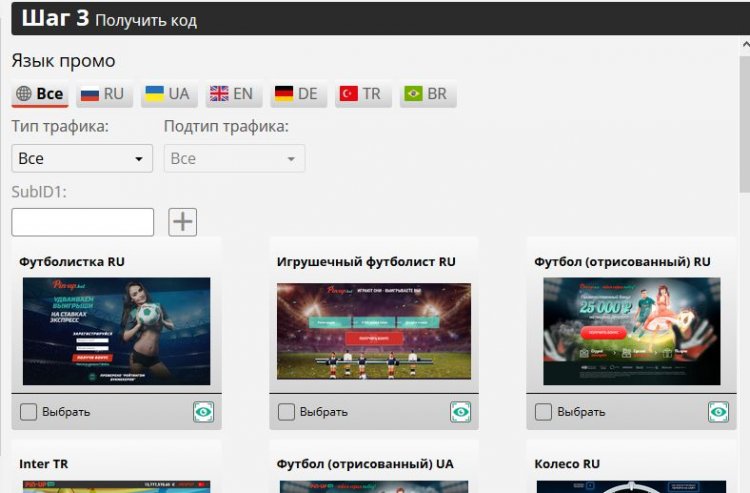Preview Игрушечный футболист RU via eye icon

(x=460, y=412)
